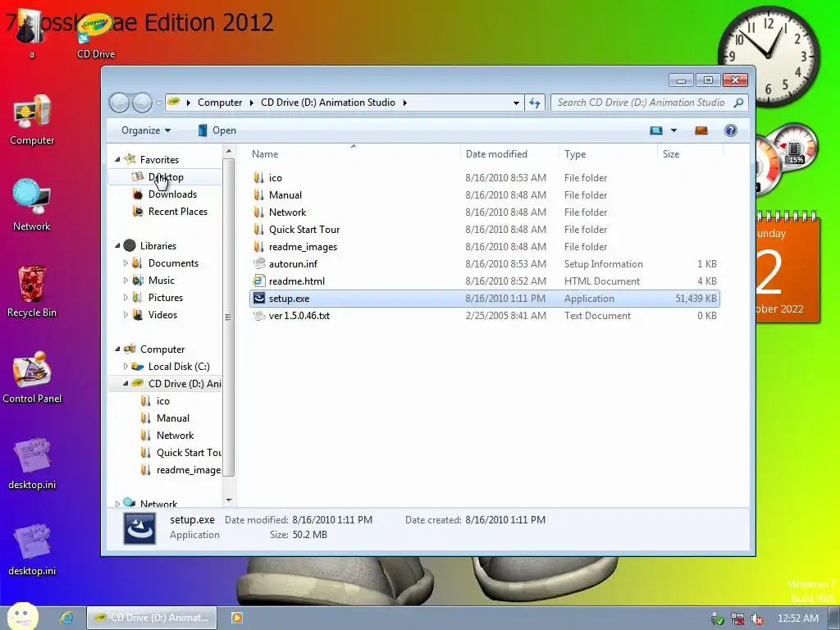The height and width of the screenshot is (630, 840).
Task: Select the Manual folder in file list
Action: click(x=484, y=195)
